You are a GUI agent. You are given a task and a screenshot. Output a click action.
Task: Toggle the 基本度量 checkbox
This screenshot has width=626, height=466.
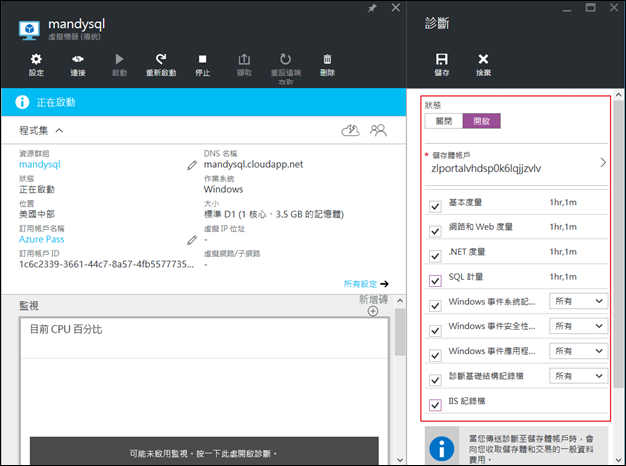[435, 206]
